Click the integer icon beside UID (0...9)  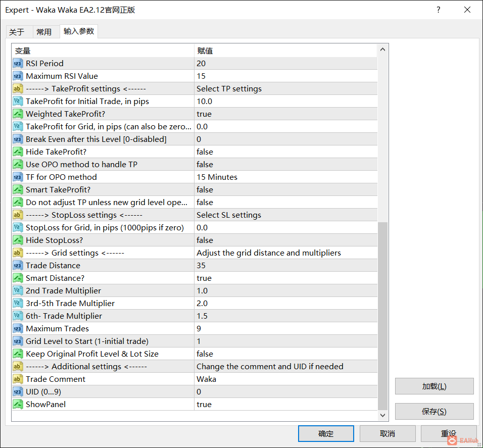(18, 391)
